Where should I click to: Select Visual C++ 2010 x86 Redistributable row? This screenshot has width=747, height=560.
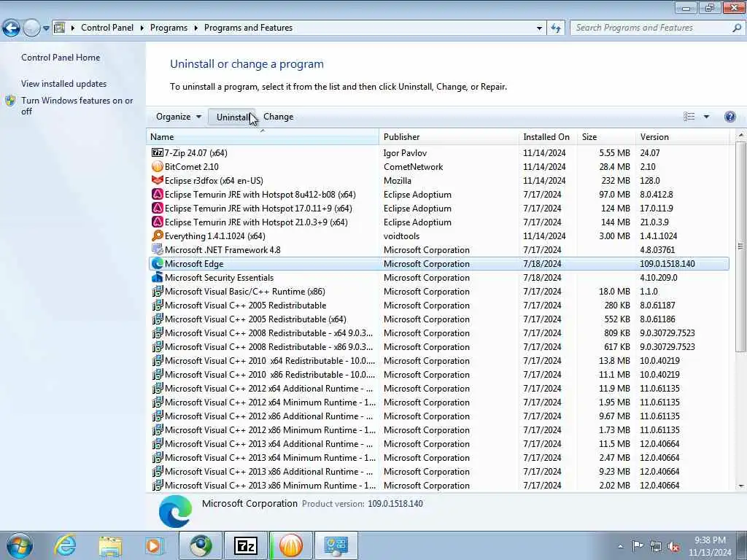coord(438,374)
